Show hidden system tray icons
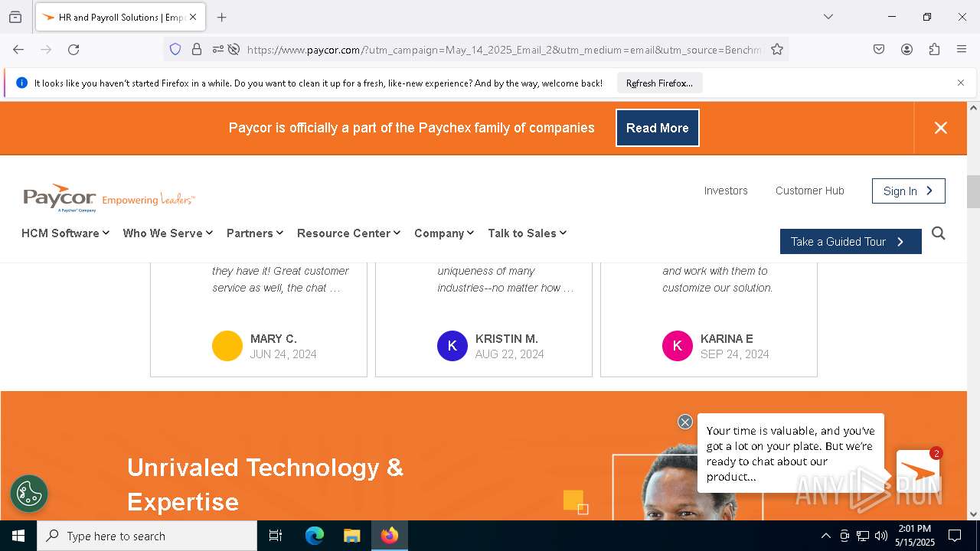The image size is (980, 551). (825, 536)
